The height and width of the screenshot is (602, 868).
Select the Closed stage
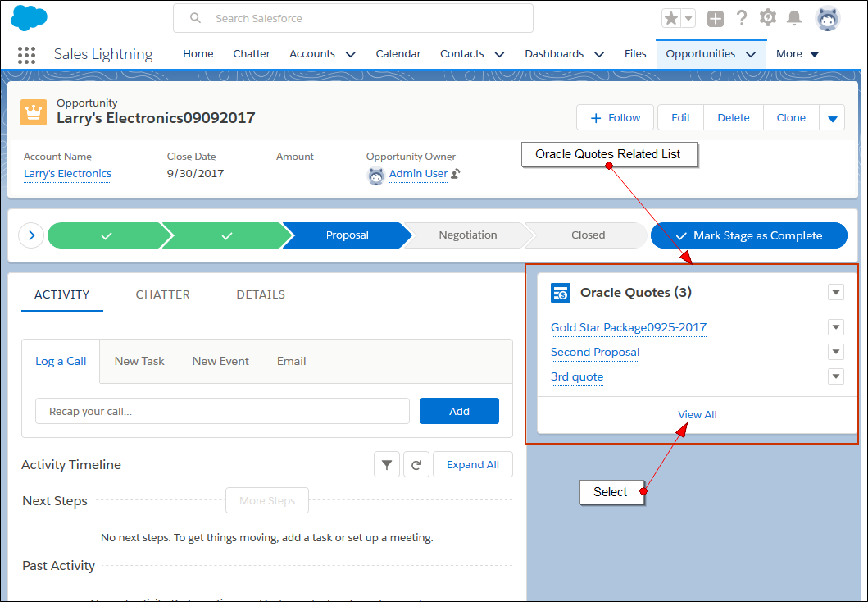(x=588, y=235)
